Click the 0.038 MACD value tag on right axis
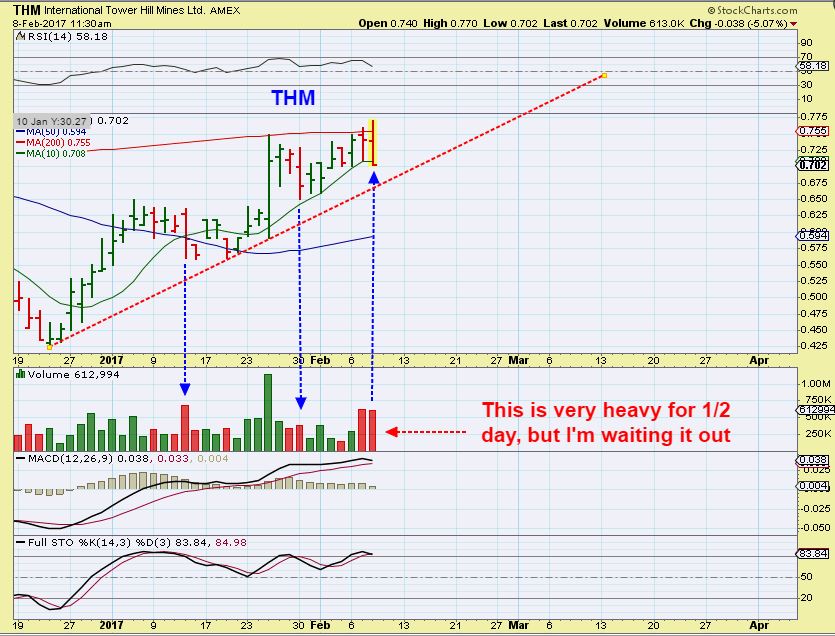Screen dimensions: 835x636 click(813, 460)
